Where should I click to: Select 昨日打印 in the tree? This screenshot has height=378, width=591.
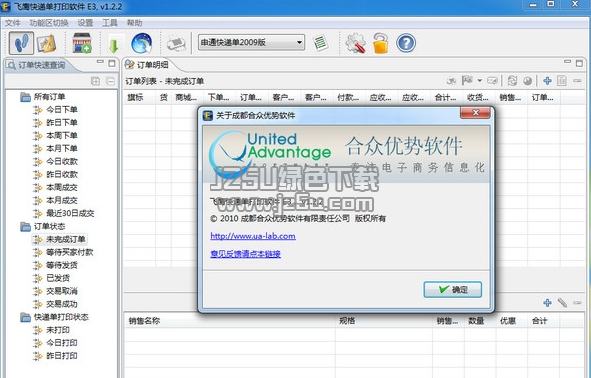55,356
